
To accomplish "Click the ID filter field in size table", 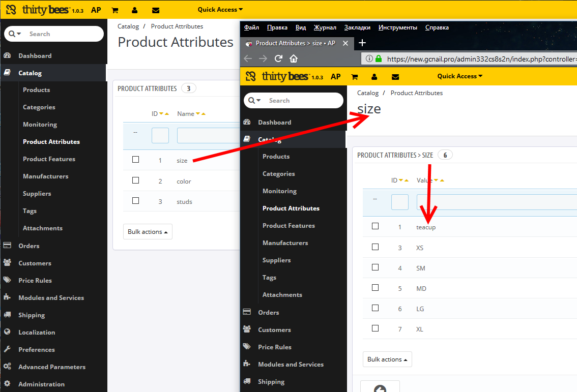I will pyautogui.click(x=399, y=202).
